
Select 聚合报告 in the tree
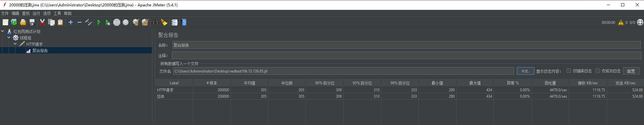[x=40, y=51]
